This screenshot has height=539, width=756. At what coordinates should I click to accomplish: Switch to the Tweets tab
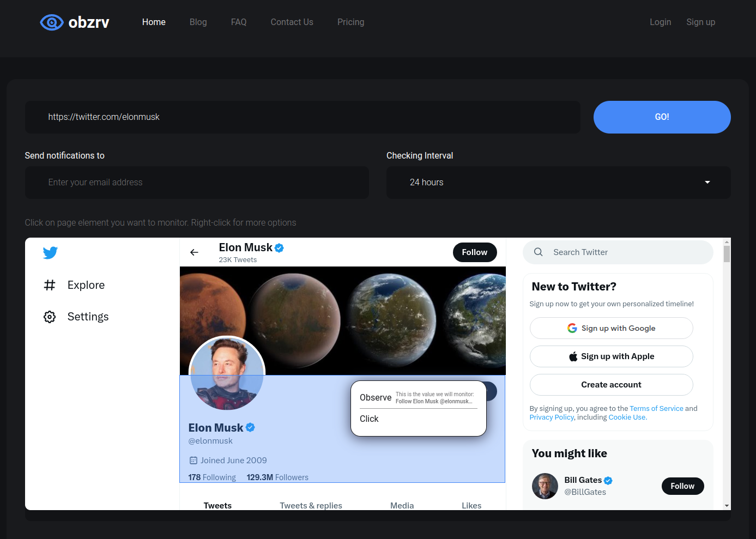(x=217, y=505)
